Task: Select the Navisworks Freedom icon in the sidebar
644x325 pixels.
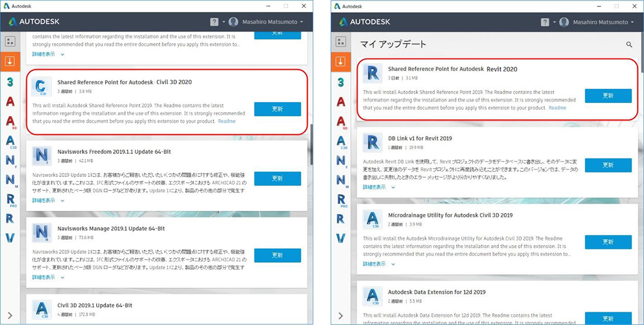Action: 10,160
